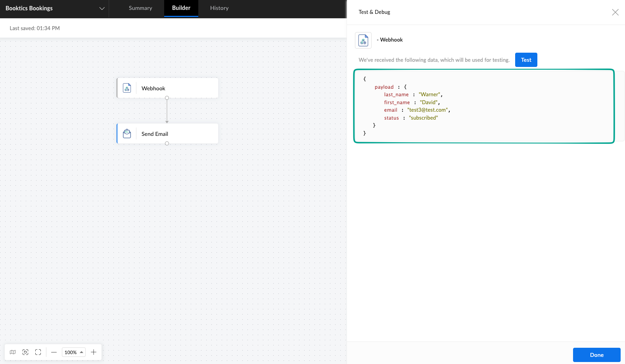Click the "- Webhook" heading in debug panel
625x364 pixels.
(x=389, y=40)
